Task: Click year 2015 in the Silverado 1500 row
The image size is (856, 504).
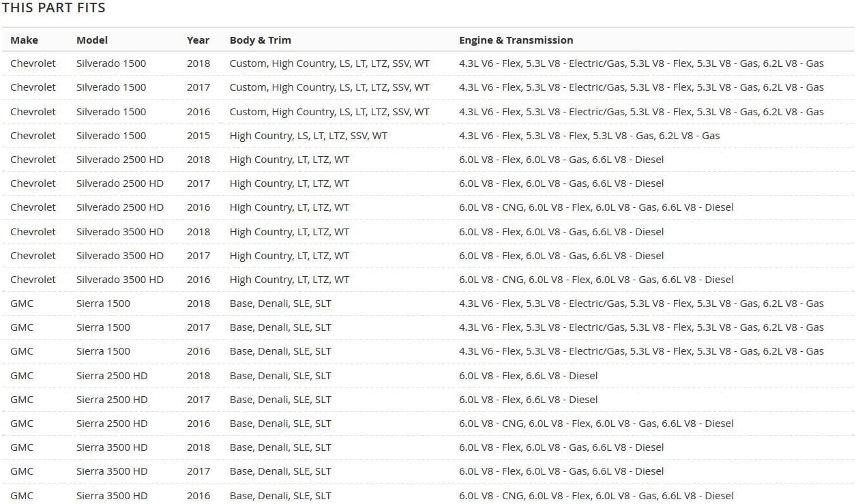Action: 198,136
